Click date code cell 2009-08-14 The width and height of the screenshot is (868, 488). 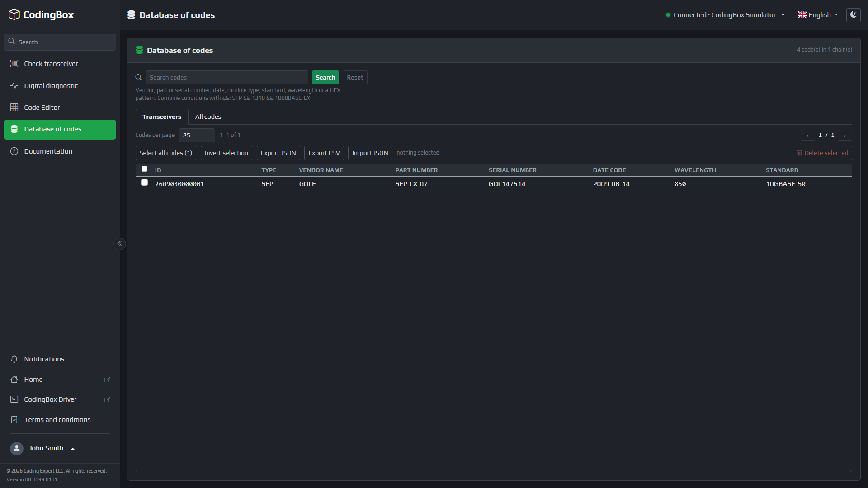pos(611,184)
